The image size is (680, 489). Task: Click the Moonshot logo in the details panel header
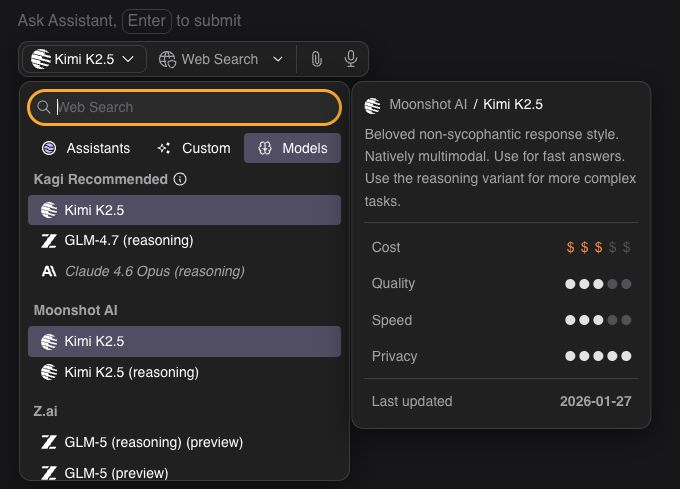(373, 105)
